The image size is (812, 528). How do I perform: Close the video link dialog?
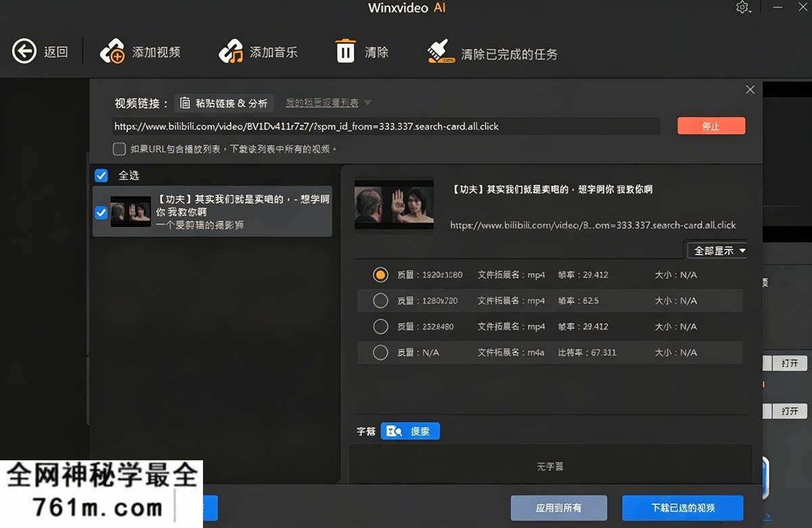(750, 89)
